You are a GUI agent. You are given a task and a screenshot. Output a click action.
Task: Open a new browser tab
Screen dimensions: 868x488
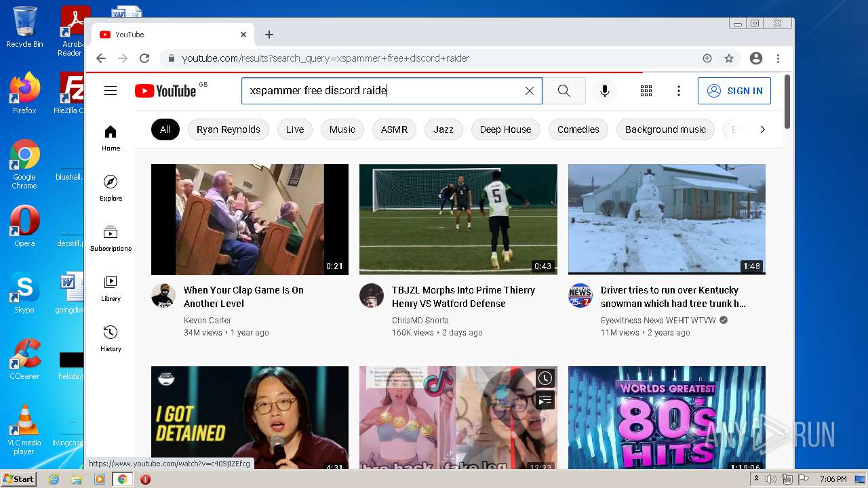[x=269, y=35]
